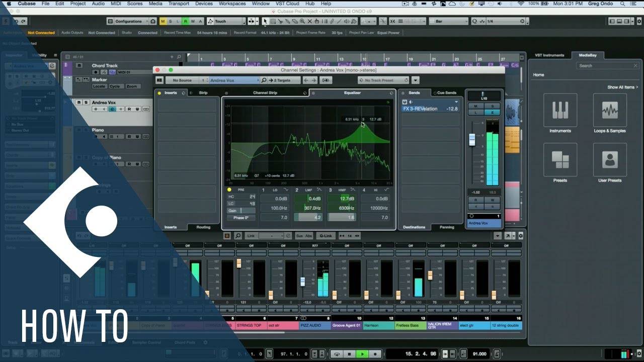Screen dimensions: 644x362
Task: Select the Zoom magnifier tool
Action: coord(302,21)
